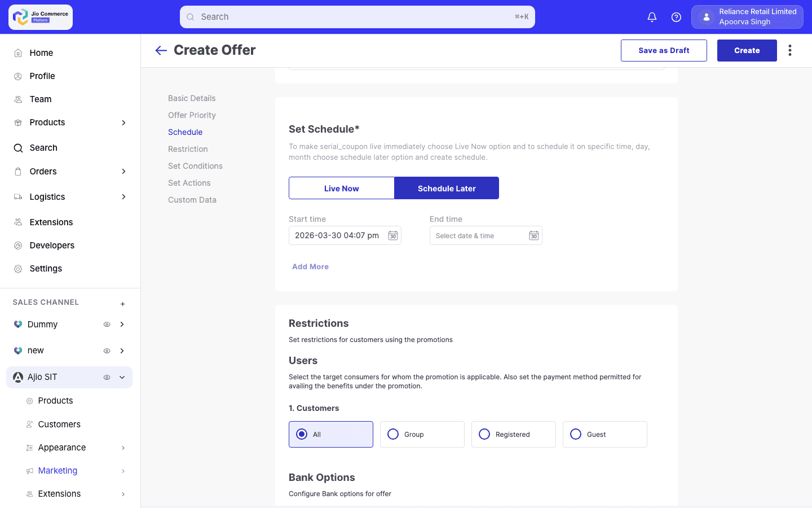812x508 pixels.
Task: Click the Add More schedule link
Action: tap(310, 266)
